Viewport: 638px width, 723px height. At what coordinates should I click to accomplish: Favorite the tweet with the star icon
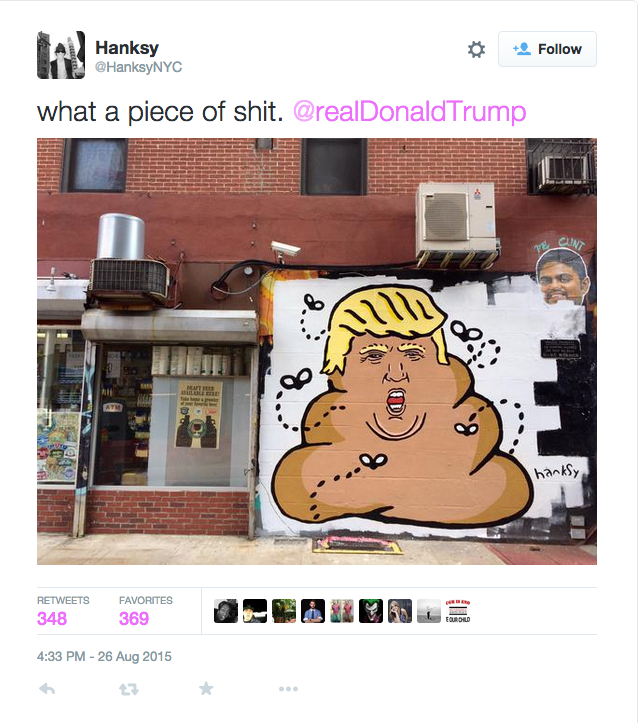pyautogui.click(x=206, y=688)
